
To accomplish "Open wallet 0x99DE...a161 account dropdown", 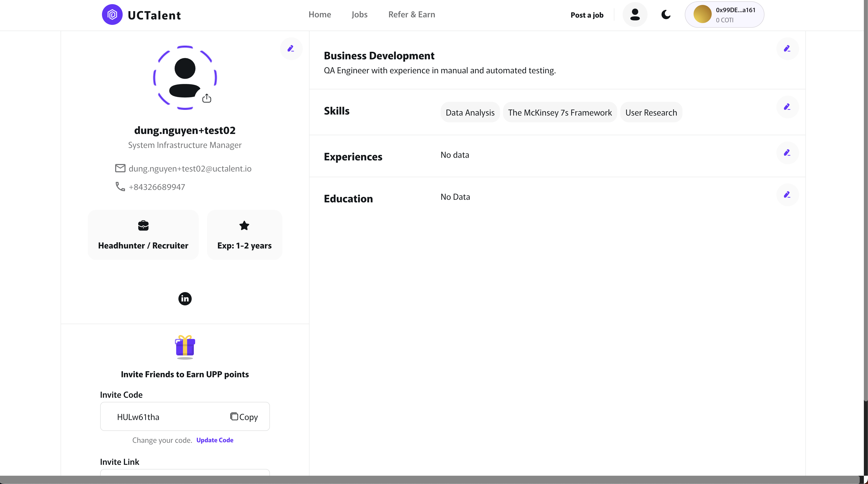I will 724,15.
